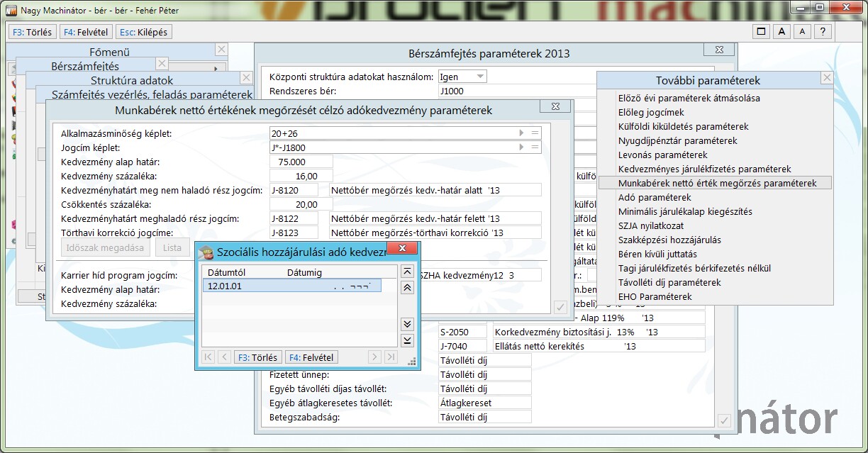Click the Időszak megadása button
868x453 pixels.
click(x=105, y=247)
